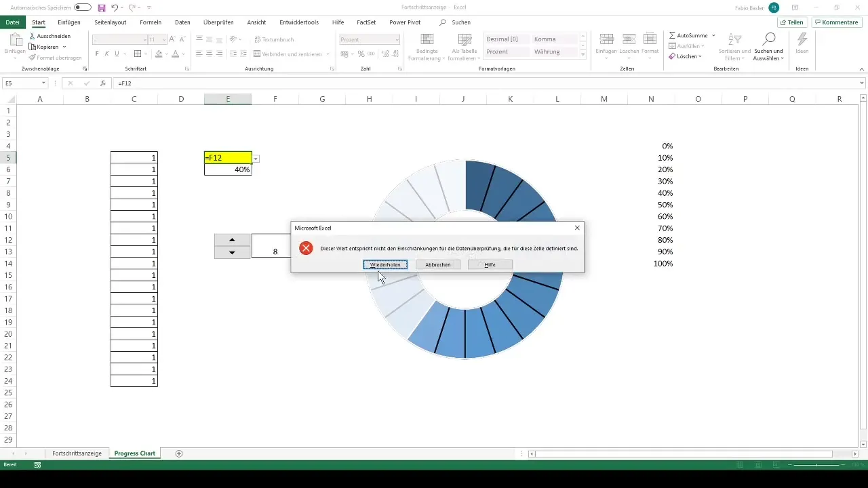Collapse the ribbon with the chevron
The height and width of the screenshot is (488, 868).
862,68
